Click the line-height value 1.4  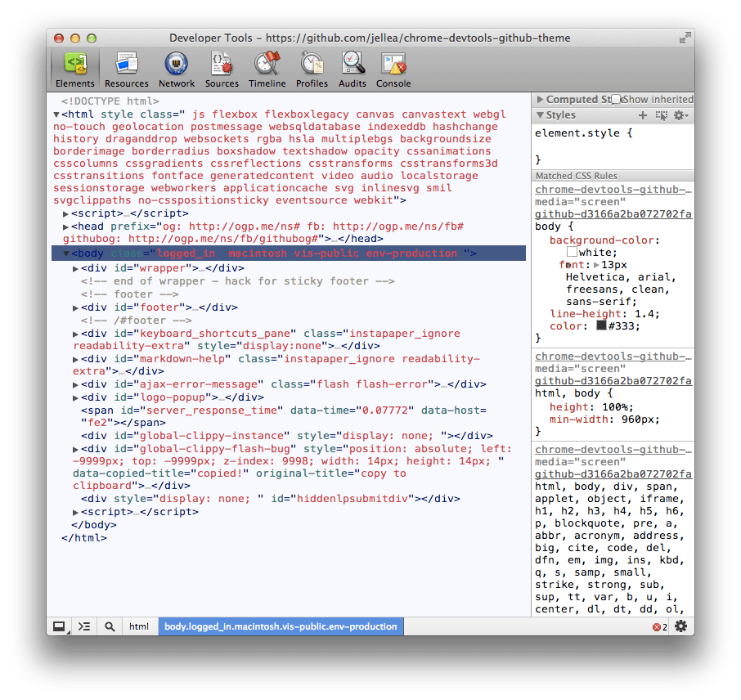(644, 314)
